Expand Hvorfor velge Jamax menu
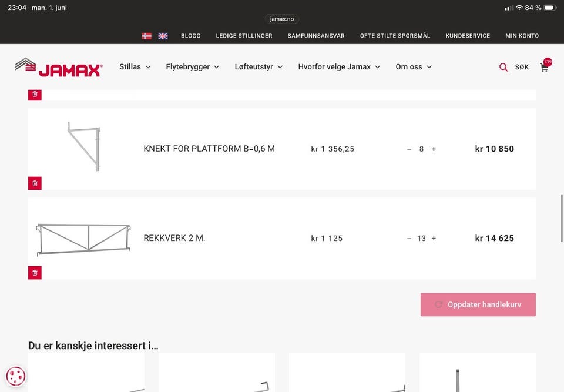The image size is (564, 392). pyautogui.click(x=339, y=67)
